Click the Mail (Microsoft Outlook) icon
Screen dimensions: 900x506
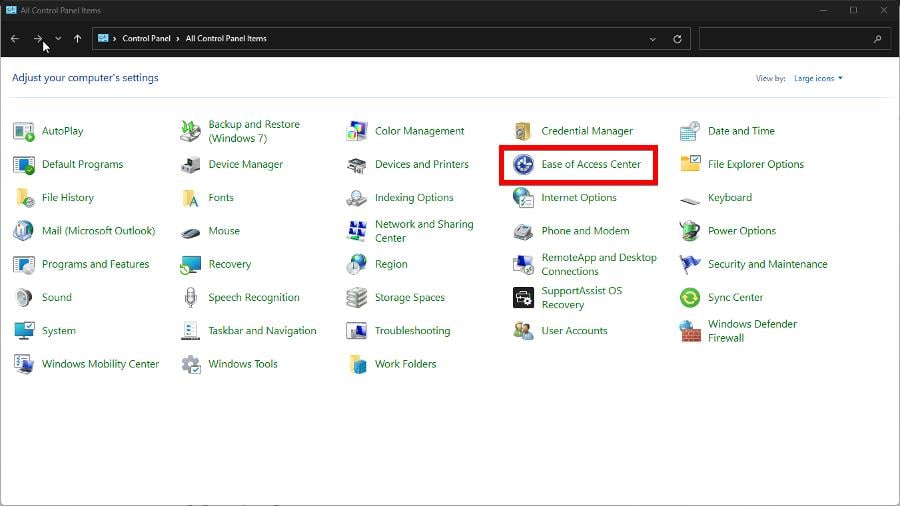[x=24, y=231]
